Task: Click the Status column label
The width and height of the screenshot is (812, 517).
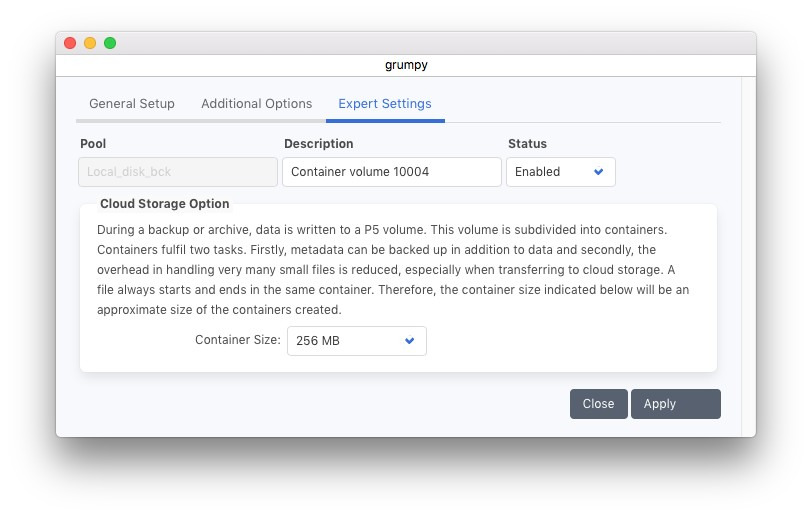Action: (x=527, y=144)
